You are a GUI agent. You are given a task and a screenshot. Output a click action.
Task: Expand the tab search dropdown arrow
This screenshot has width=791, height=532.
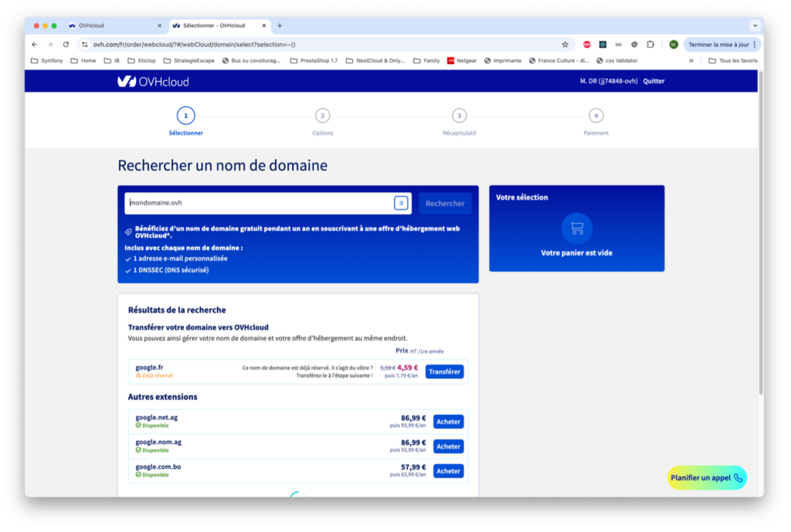pyautogui.click(x=755, y=25)
